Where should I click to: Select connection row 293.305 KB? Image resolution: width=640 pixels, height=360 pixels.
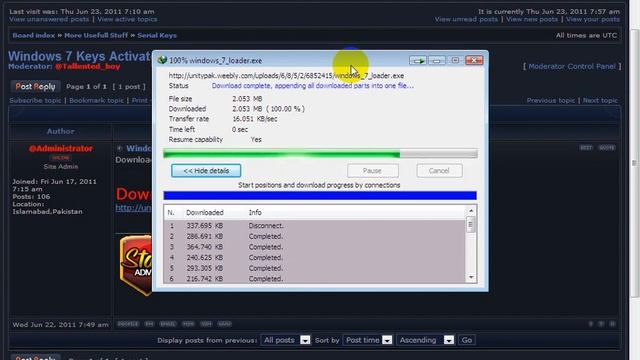tap(314, 268)
